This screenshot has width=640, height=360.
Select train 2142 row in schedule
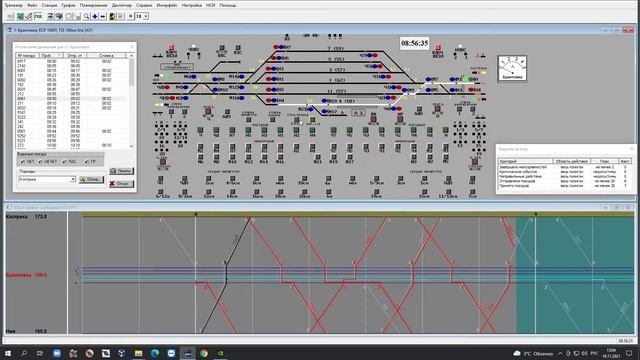click(x=71, y=66)
